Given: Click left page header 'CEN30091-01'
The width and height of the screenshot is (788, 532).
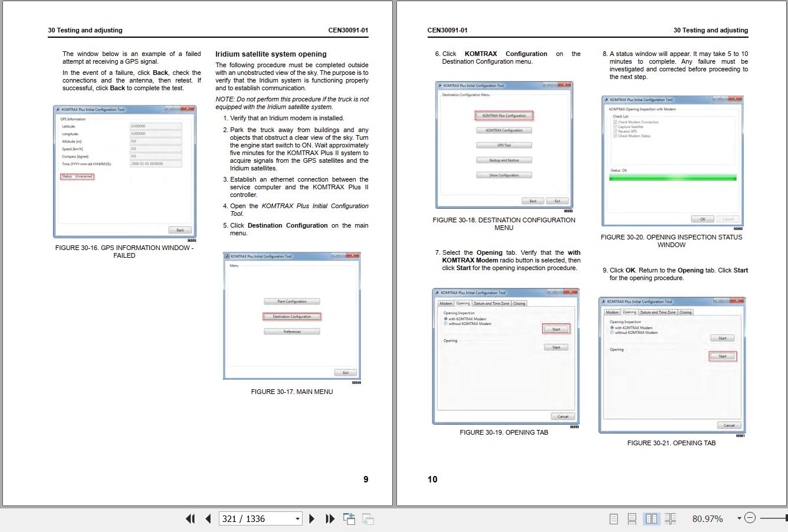Looking at the screenshot, I should [x=348, y=30].
